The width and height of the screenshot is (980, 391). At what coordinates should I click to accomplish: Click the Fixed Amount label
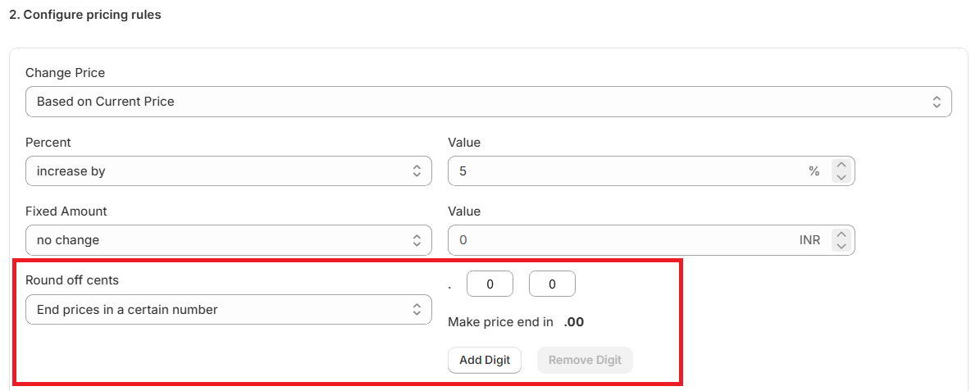66,211
